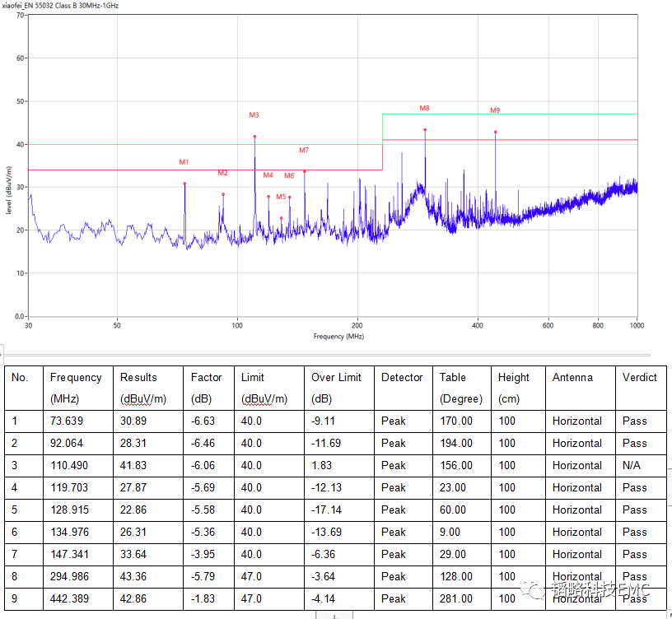Click the Antenna column header

coord(572,378)
